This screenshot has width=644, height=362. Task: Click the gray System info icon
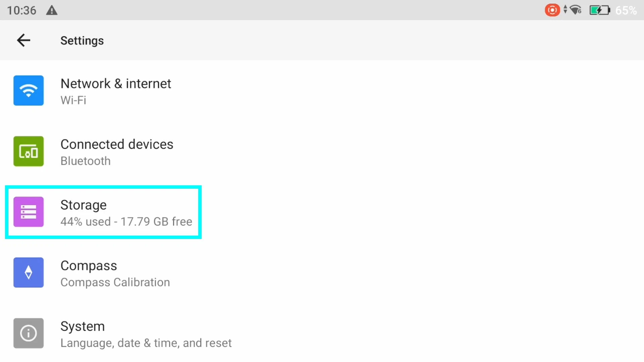pos(29,333)
